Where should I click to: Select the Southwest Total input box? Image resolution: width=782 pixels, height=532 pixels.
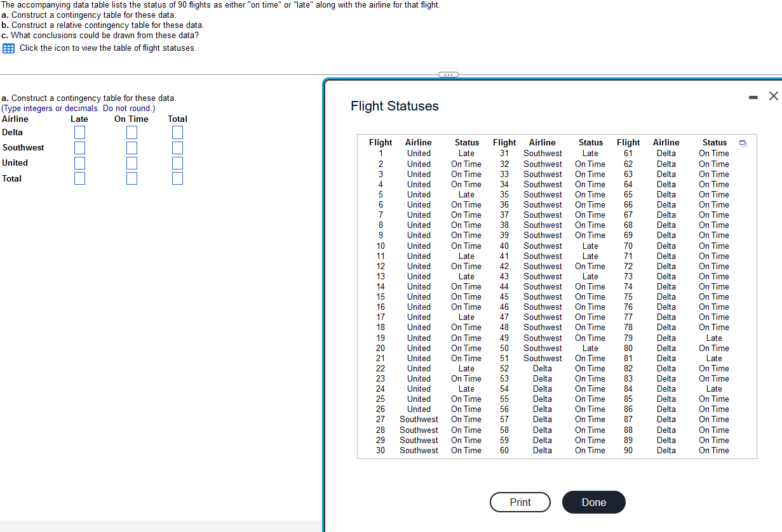click(178, 147)
